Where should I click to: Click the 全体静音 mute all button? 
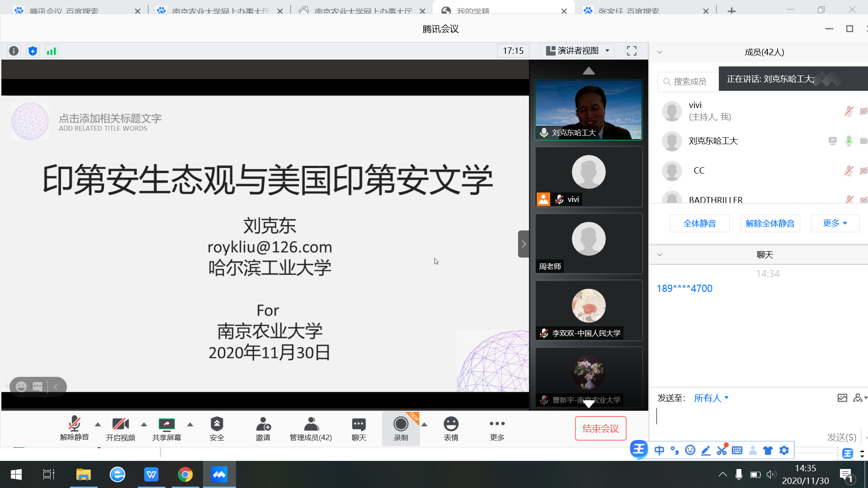(x=699, y=223)
